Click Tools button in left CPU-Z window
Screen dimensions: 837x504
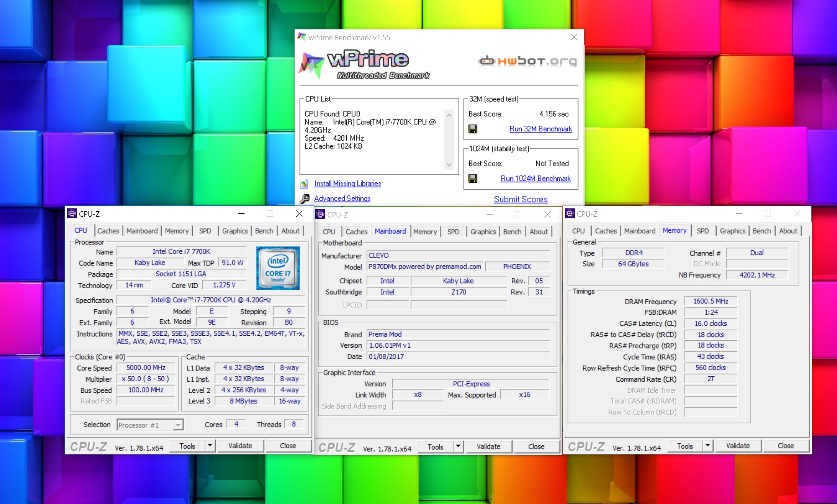(x=187, y=446)
